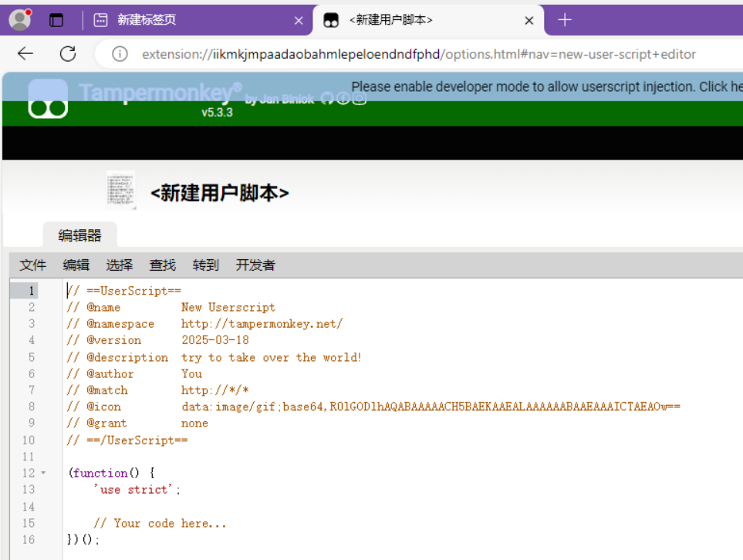Viewport: 743px width, 560px height.
Task: Open the 编辑 menu
Action: click(76, 265)
